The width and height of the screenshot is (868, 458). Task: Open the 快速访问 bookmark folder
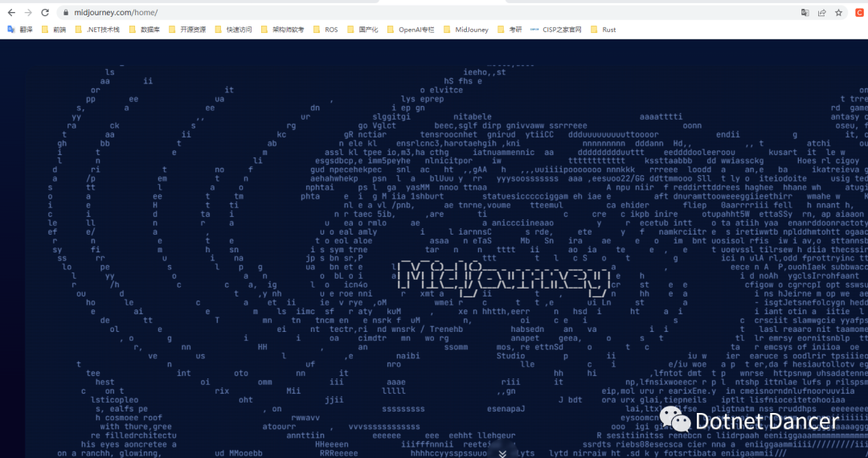pos(233,29)
